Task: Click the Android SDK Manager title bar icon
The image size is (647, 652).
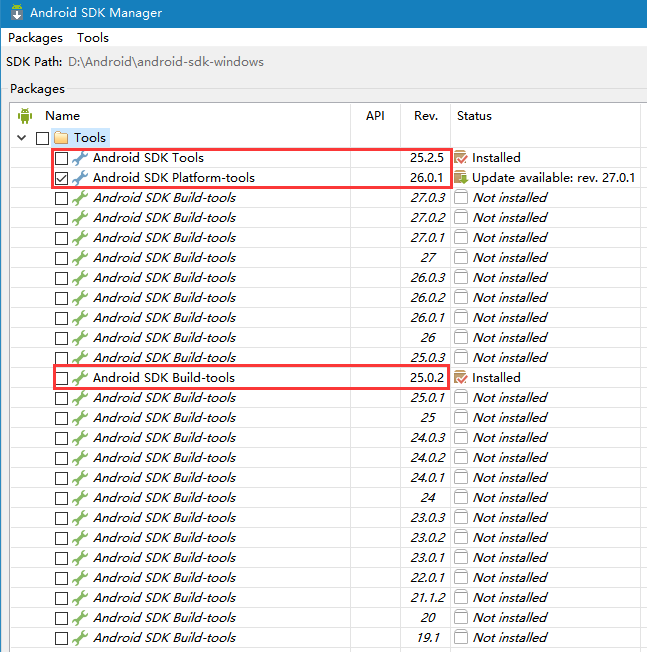Action: point(15,13)
